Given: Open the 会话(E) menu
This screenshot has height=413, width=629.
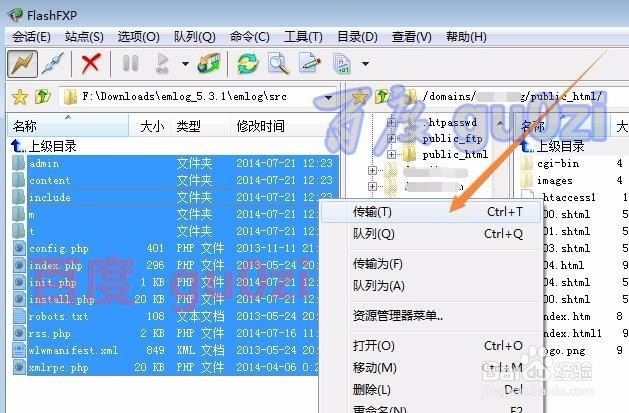Looking at the screenshot, I should click(x=31, y=37).
